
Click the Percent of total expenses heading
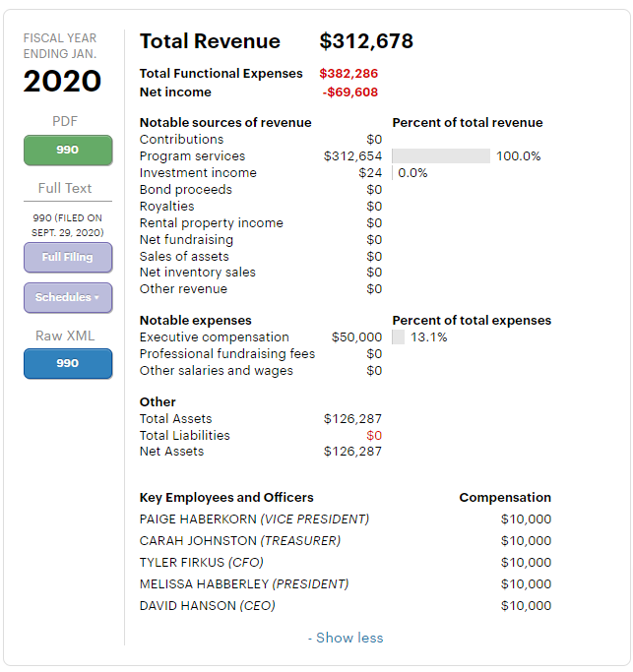(472, 321)
